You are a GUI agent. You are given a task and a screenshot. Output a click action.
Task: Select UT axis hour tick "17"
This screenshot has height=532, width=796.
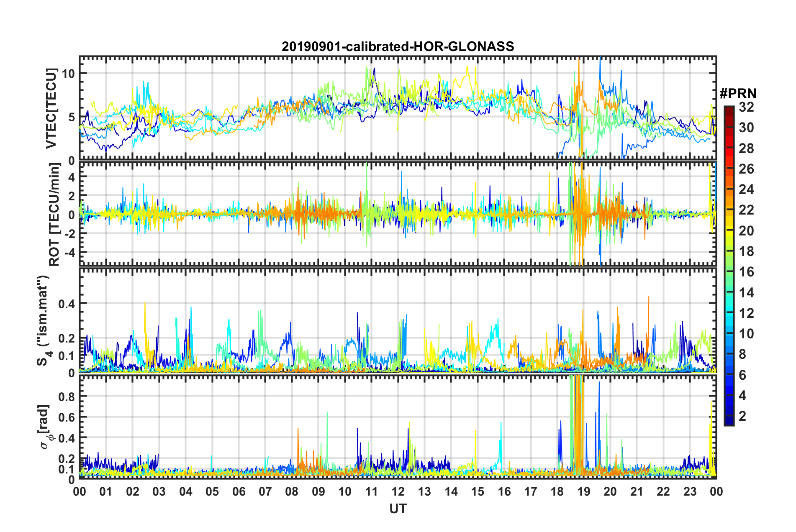coord(531,491)
